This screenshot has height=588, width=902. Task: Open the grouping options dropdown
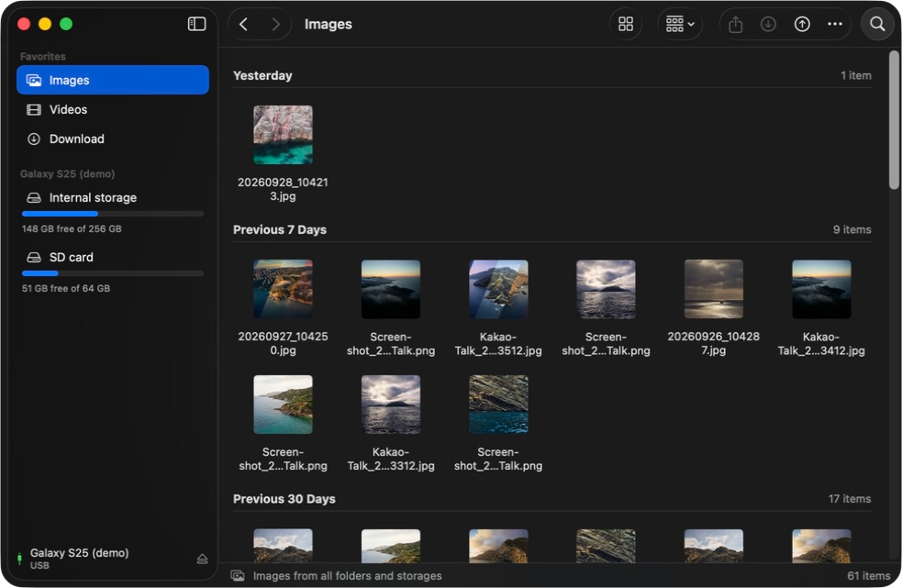coord(680,24)
